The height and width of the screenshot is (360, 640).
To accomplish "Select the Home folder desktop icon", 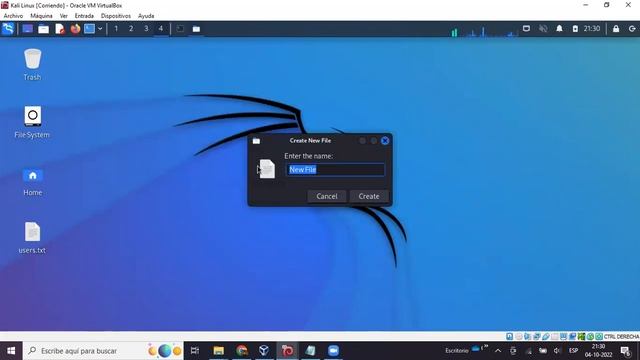I will tap(32, 182).
